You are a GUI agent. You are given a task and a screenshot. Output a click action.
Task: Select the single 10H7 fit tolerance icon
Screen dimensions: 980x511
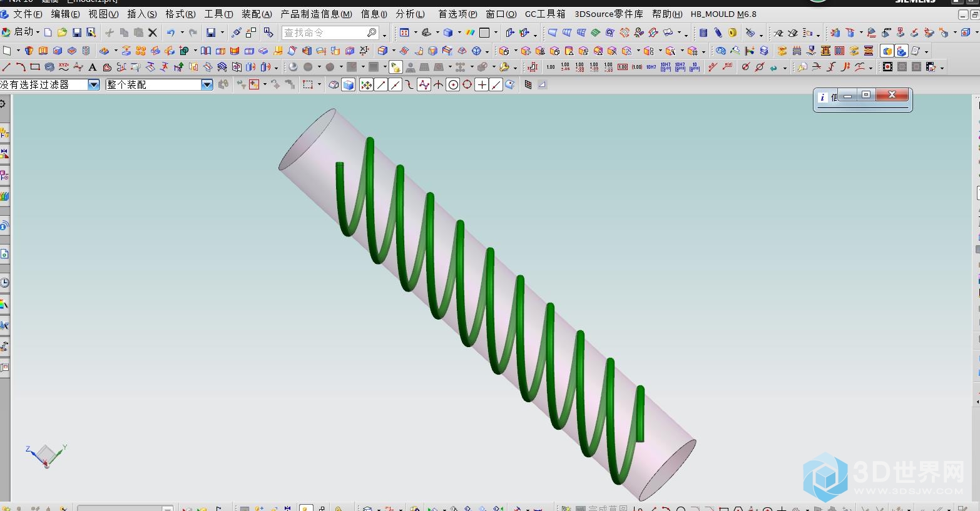pyautogui.click(x=651, y=67)
